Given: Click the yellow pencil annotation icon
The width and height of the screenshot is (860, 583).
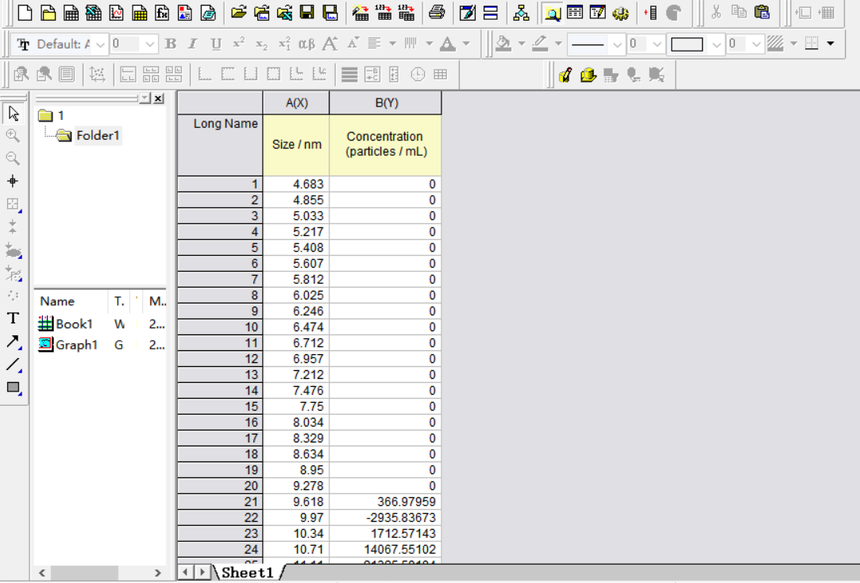Looking at the screenshot, I should coord(565,75).
